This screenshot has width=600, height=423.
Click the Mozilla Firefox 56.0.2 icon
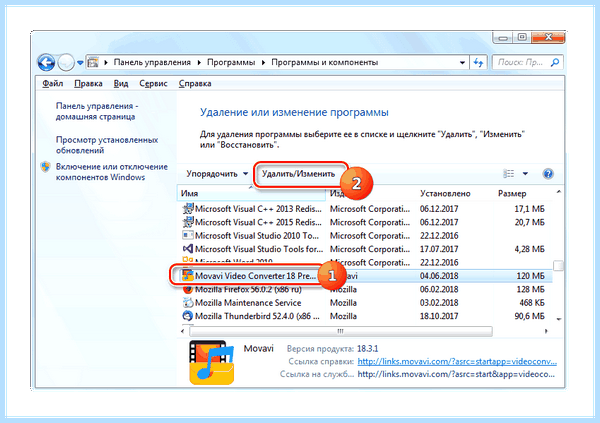pos(188,289)
